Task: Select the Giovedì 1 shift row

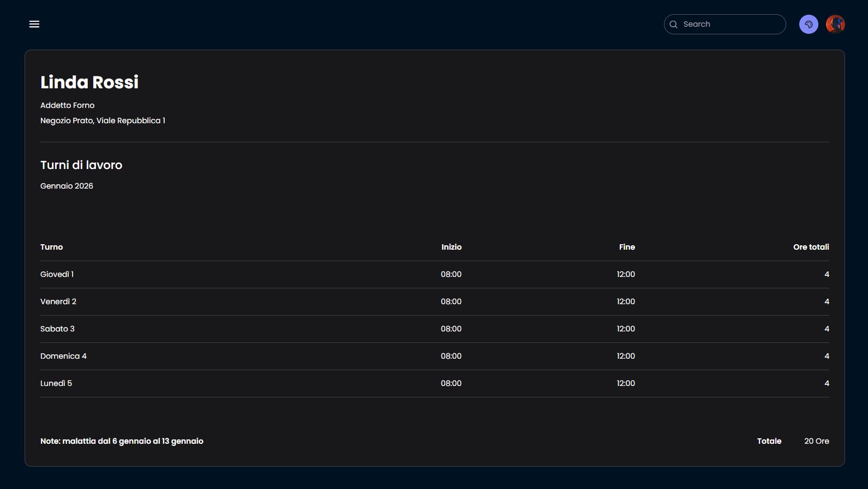Action: 57,274
